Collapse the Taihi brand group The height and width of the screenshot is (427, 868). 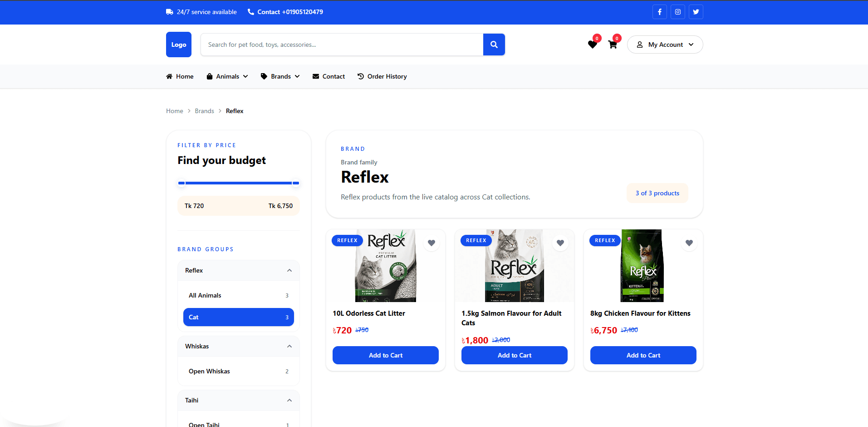239,400
